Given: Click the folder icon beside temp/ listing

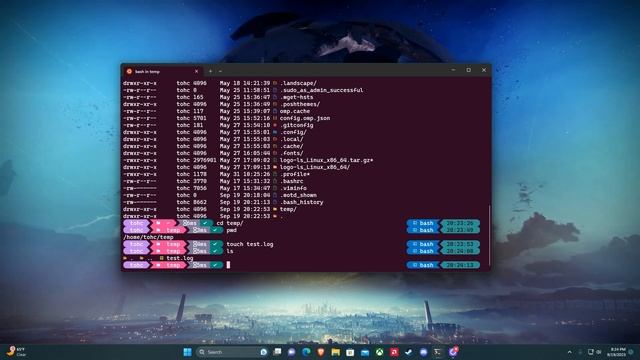Looking at the screenshot, I should [x=275, y=209].
